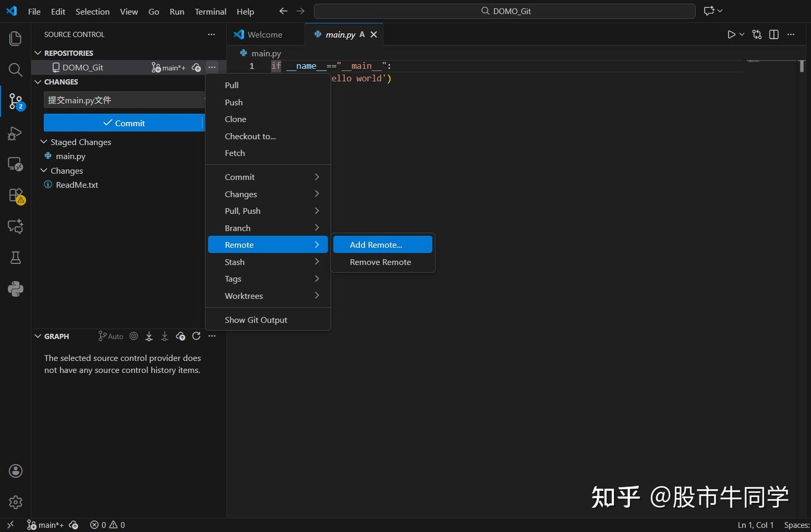Open the Run and Debug sidebar icon
This screenshot has height=532, width=811.
(15, 133)
